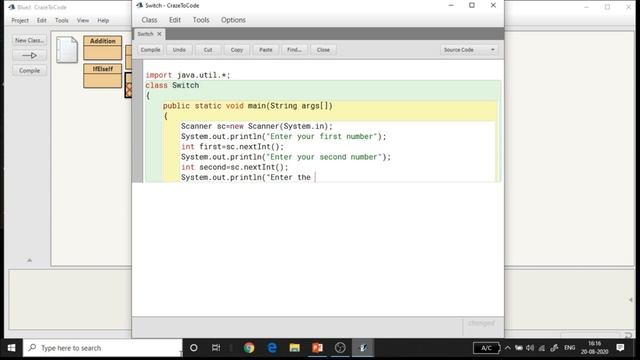Open the Tools menu in the BlueJ main window
The image size is (640, 360).
(62, 20)
